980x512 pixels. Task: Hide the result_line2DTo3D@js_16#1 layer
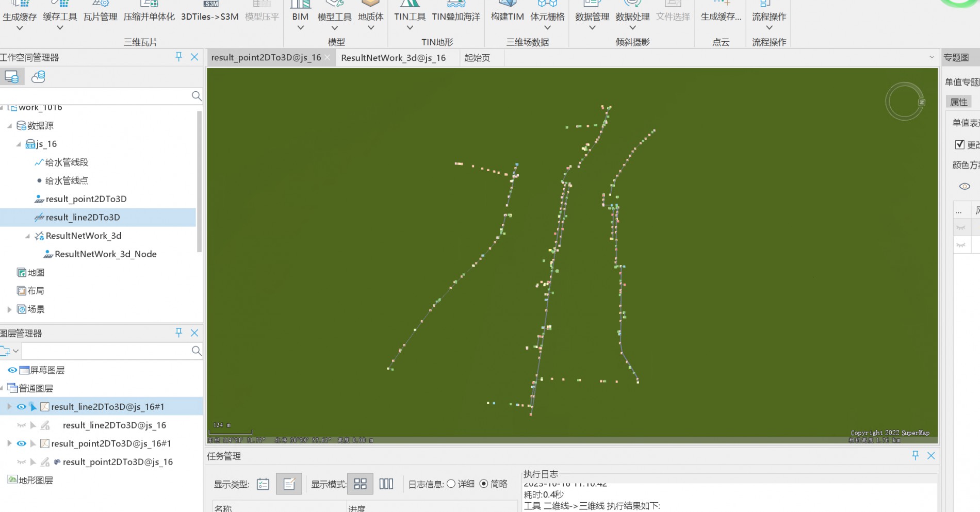21,407
